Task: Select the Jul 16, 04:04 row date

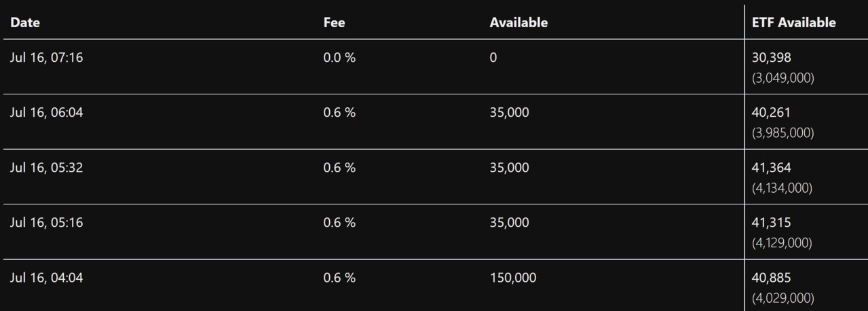Action: point(46,278)
